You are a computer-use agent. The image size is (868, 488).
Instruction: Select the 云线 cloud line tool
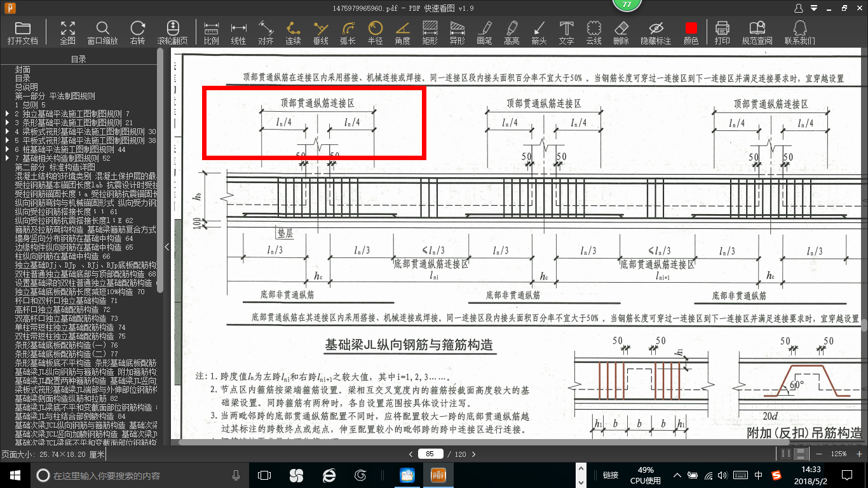click(x=594, y=32)
